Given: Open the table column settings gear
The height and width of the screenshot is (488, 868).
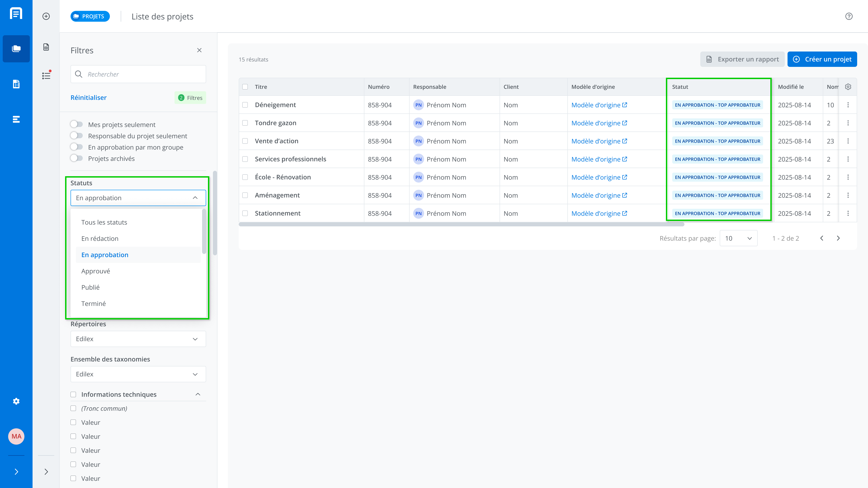Looking at the screenshot, I should 848,87.
